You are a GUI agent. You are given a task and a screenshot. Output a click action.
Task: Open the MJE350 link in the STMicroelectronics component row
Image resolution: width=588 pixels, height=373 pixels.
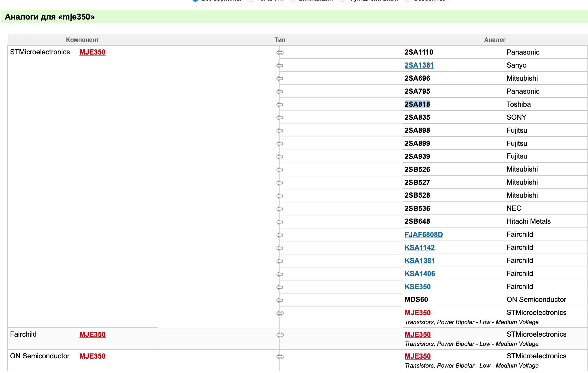[92, 52]
